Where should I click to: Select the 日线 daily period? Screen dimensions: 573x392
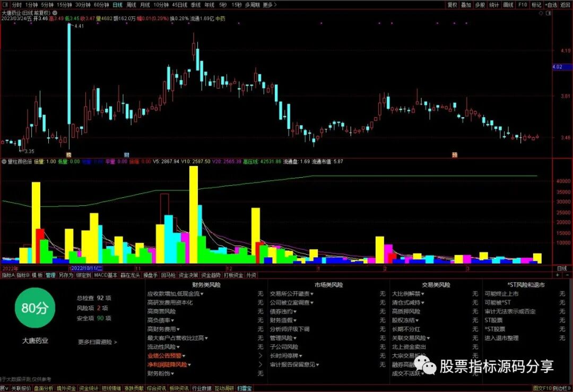(x=117, y=5)
